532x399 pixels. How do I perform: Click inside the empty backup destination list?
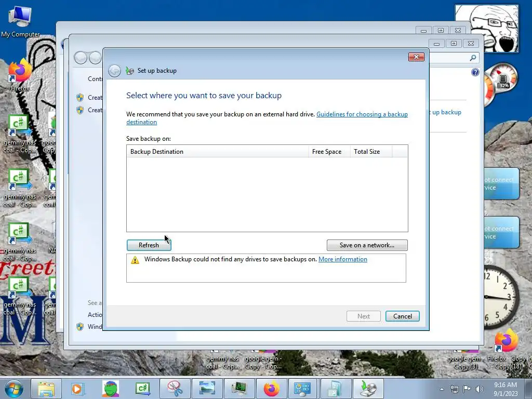click(267, 194)
